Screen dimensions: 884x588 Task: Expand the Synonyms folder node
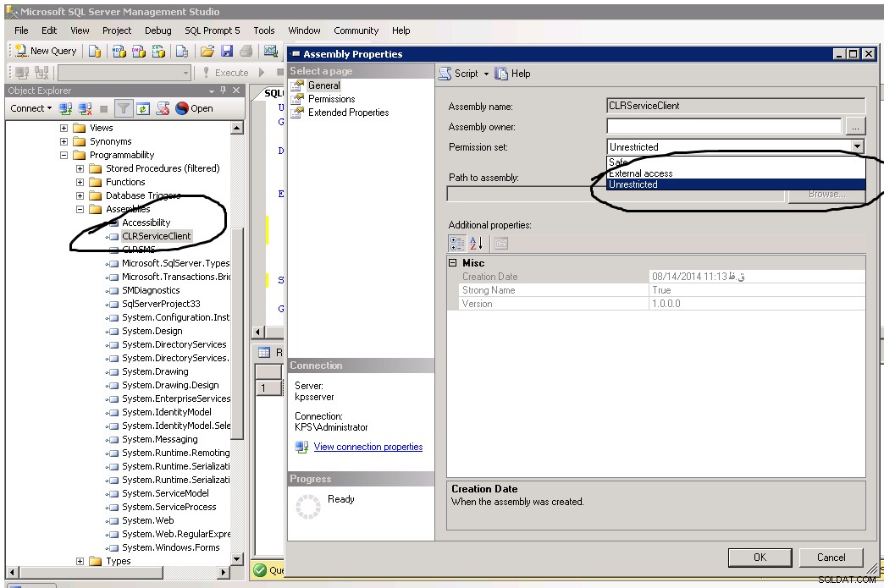(64, 141)
